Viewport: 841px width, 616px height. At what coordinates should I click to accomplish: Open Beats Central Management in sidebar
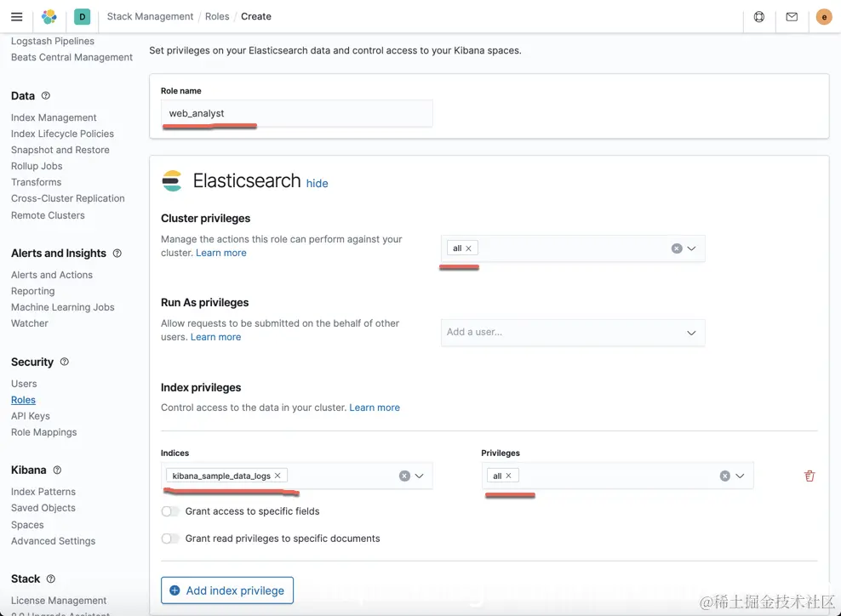72,57
